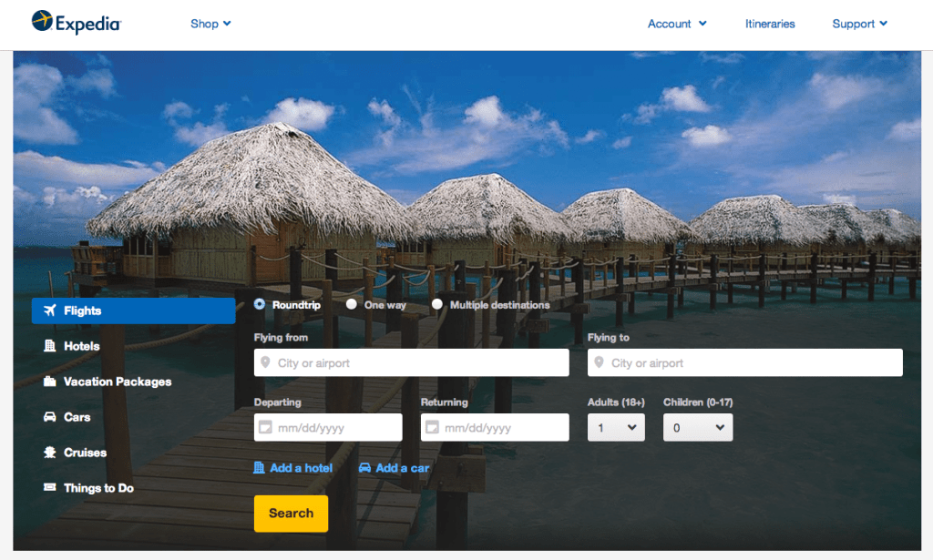The width and height of the screenshot is (933, 560).
Task: Open the Adults (18+) dropdown
Action: pos(616,427)
